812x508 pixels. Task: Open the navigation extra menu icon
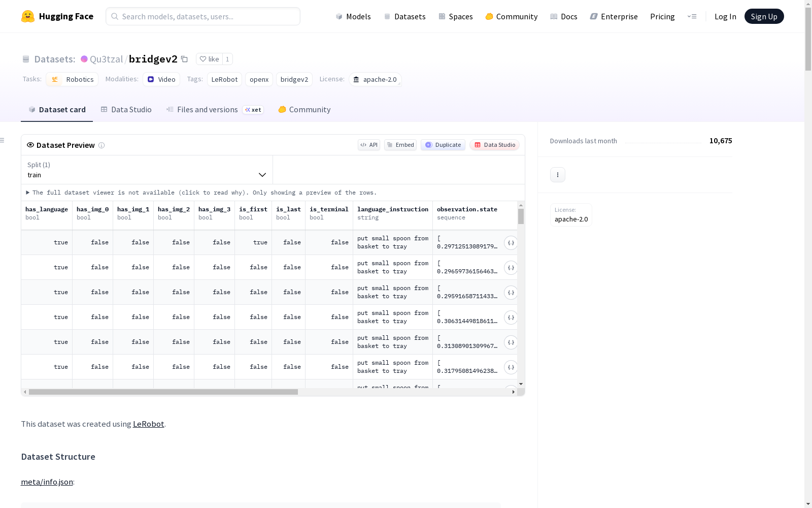point(692,16)
